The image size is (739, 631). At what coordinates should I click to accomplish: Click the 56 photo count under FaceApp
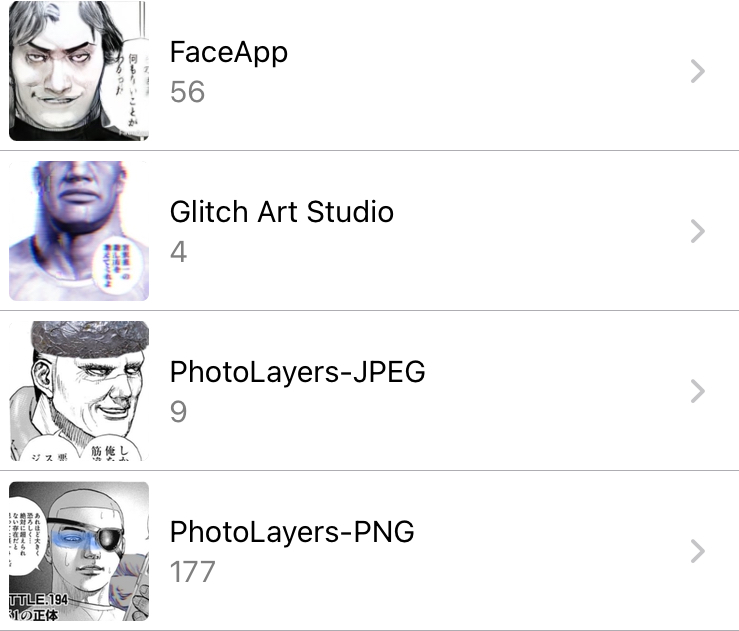pos(187,92)
